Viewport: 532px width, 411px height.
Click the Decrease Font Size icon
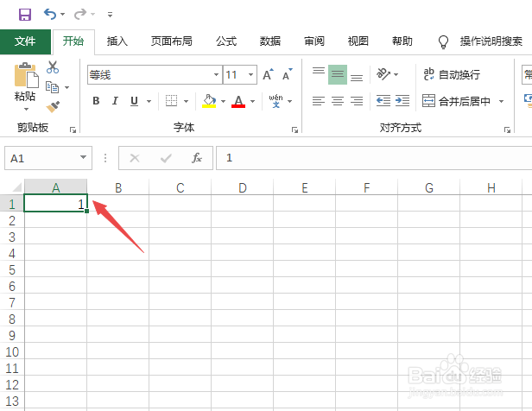[x=287, y=74]
